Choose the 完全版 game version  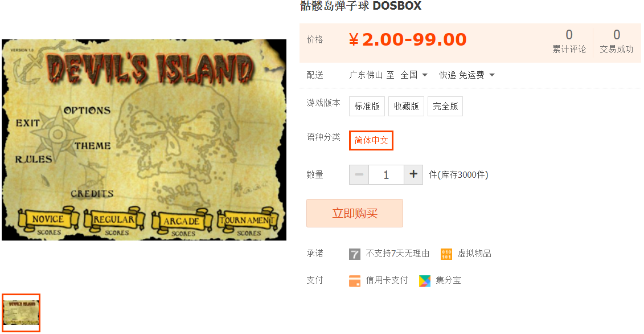445,106
